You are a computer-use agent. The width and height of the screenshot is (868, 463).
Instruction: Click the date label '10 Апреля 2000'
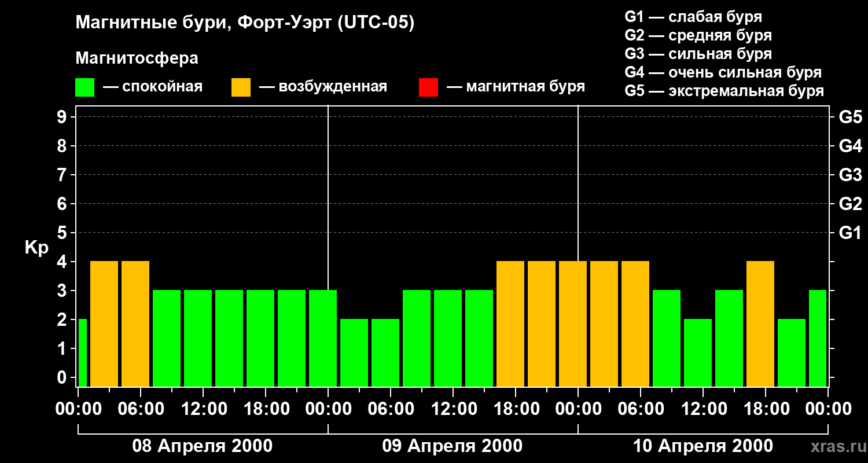703,446
